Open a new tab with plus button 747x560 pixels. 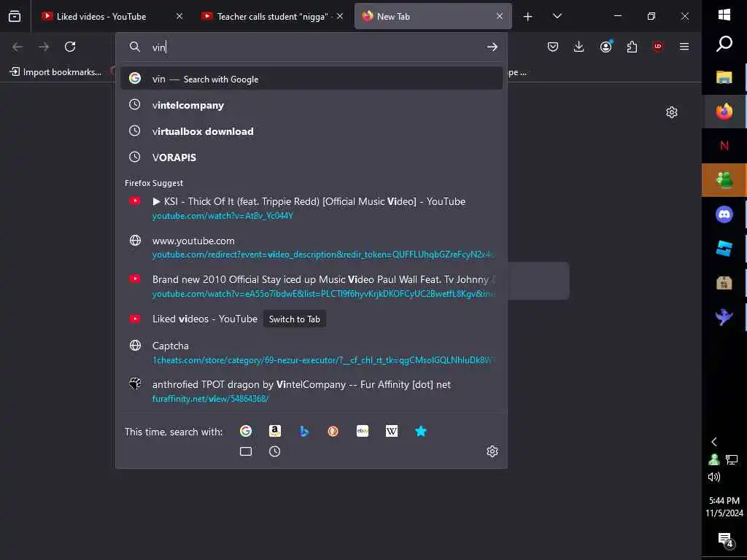pyautogui.click(x=528, y=17)
